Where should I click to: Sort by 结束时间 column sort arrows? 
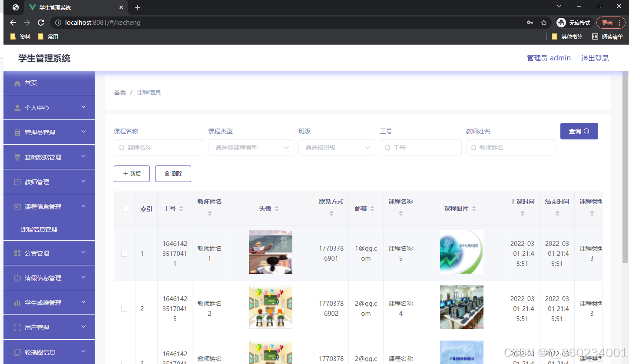(557, 213)
